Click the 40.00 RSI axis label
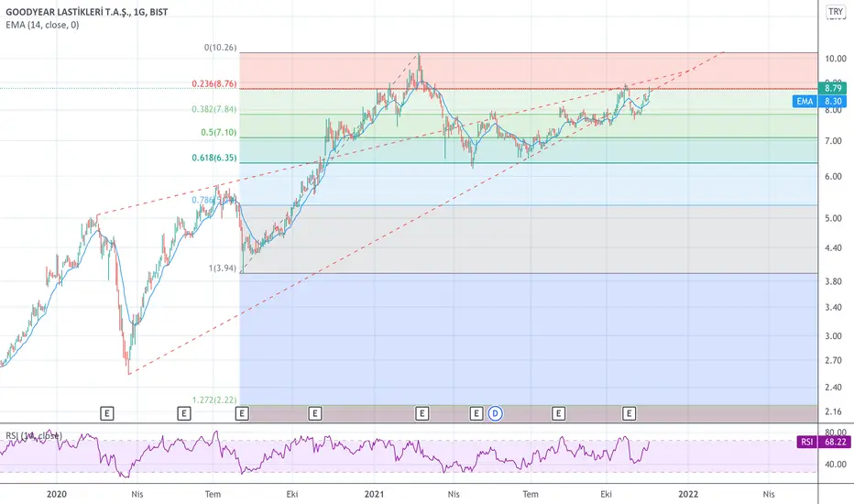The width and height of the screenshot is (854, 504). click(x=836, y=465)
